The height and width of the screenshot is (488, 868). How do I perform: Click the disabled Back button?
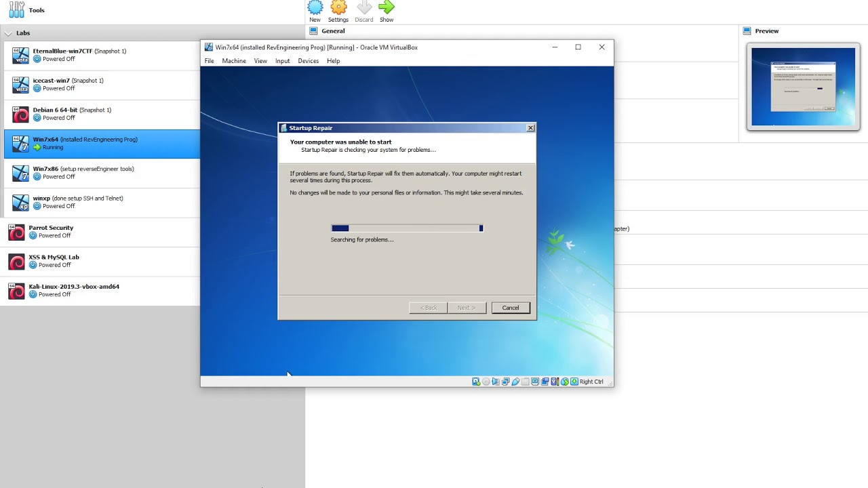pos(429,308)
